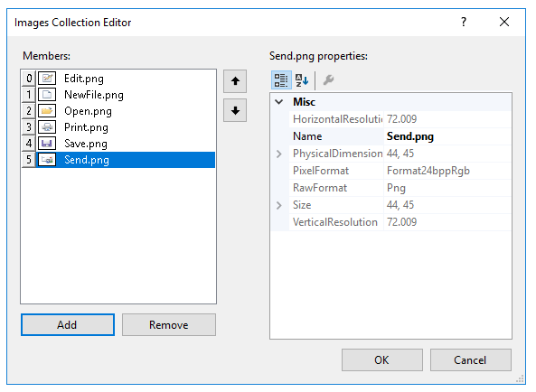
Task: Click the PhysicalDimension value 44, 45
Action: click(x=400, y=154)
